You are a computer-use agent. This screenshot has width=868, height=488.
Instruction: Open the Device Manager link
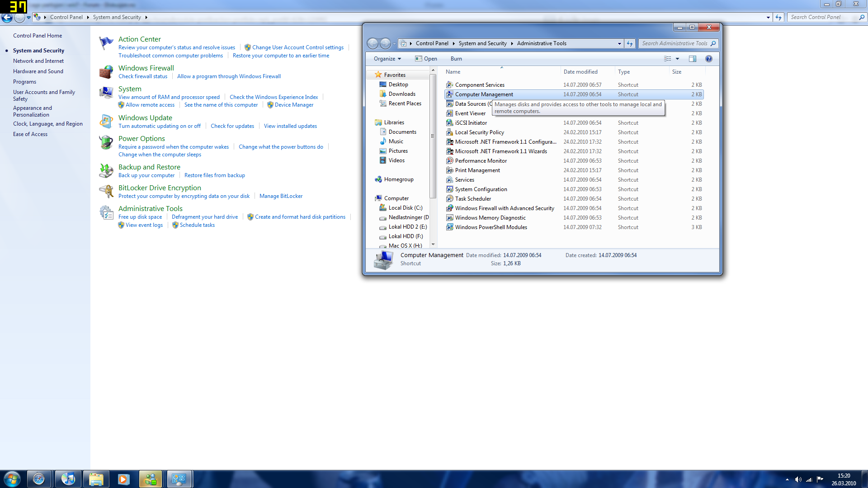294,105
